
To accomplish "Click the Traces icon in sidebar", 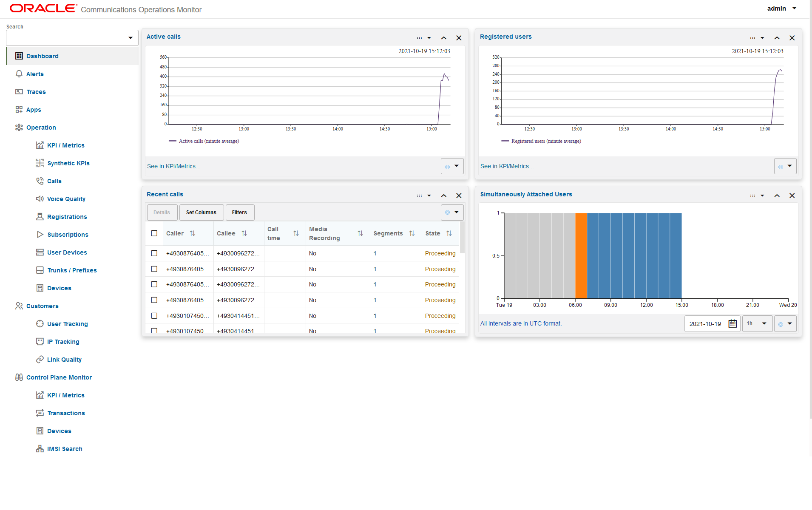I will (19, 92).
